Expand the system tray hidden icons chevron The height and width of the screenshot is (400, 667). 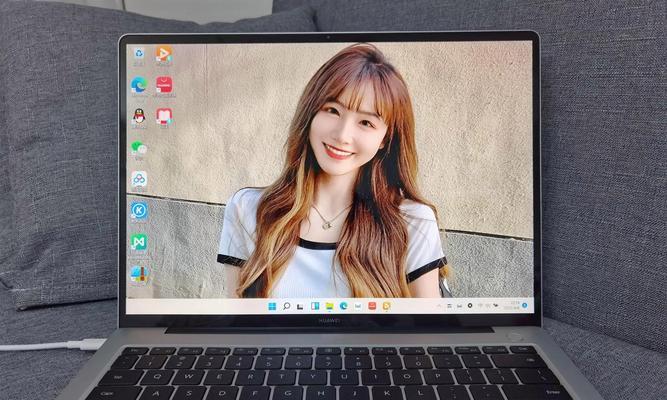(439, 306)
